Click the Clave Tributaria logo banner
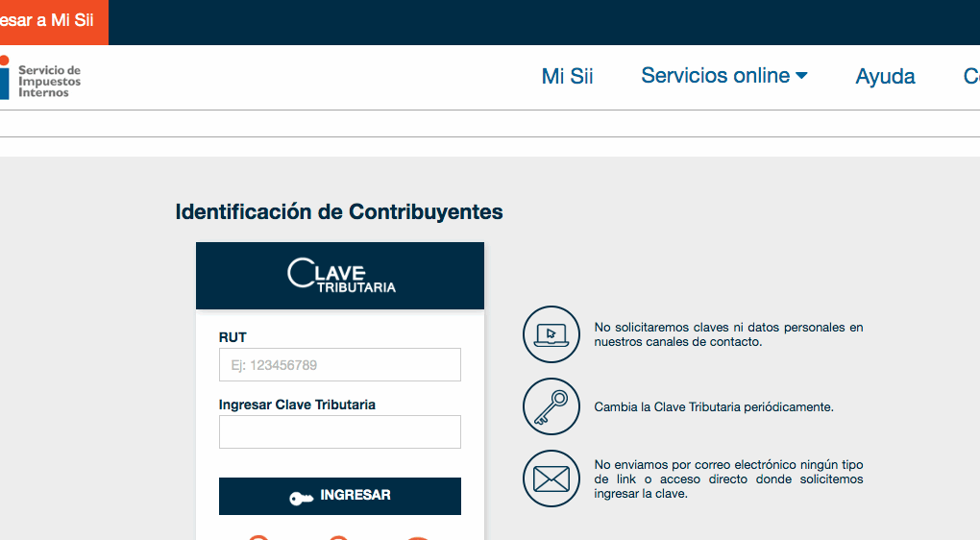 click(x=340, y=276)
